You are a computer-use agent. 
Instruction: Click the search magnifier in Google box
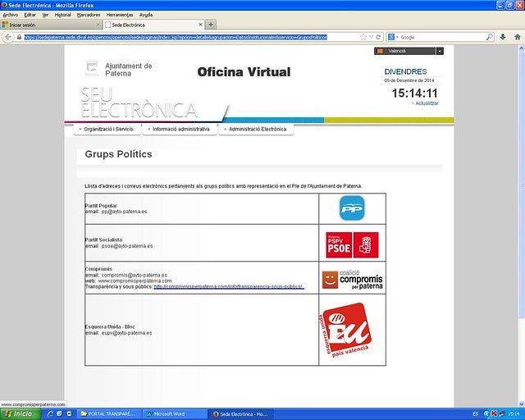pos(490,37)
